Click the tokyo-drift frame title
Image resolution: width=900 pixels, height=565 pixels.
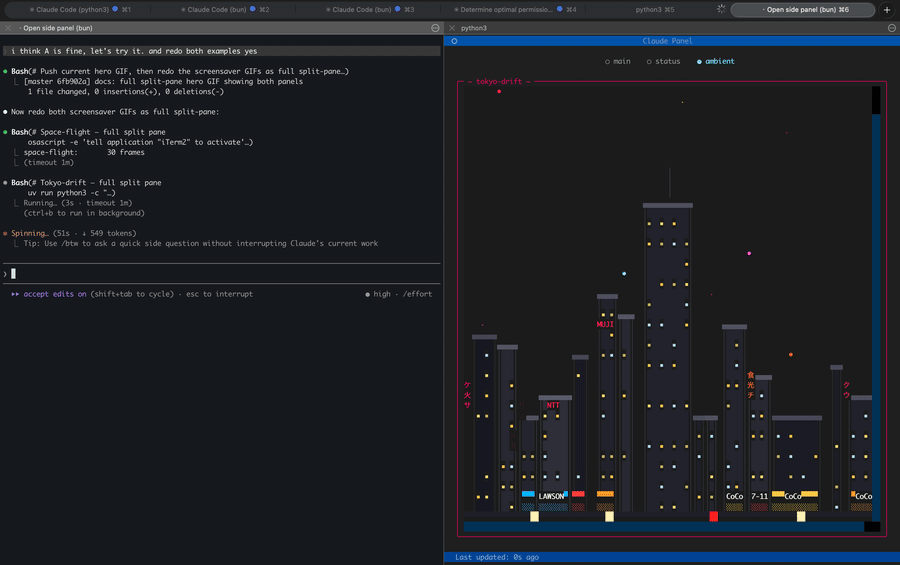click(x=499, y=82)
